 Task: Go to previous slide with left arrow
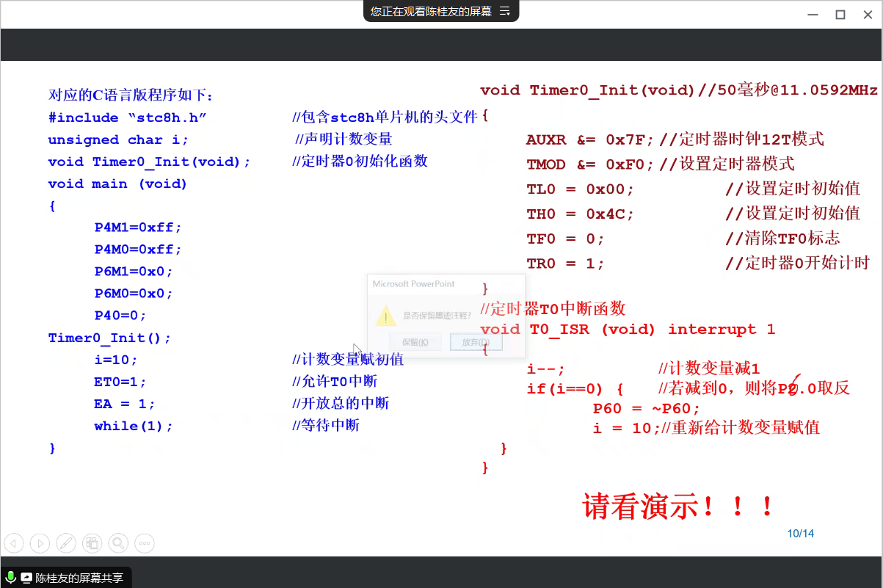14,543
